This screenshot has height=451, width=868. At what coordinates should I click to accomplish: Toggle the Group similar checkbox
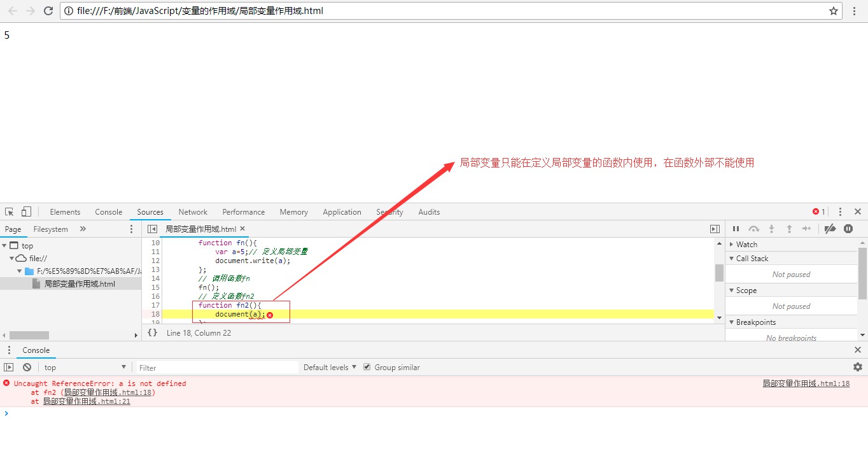[x=367, y=367]
